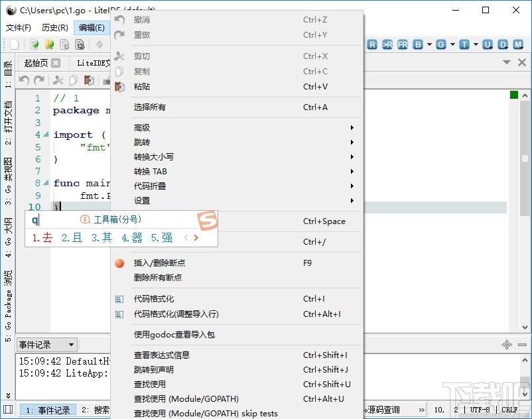Choose 使用godoc查看导入包 menu item

point(237,335)
